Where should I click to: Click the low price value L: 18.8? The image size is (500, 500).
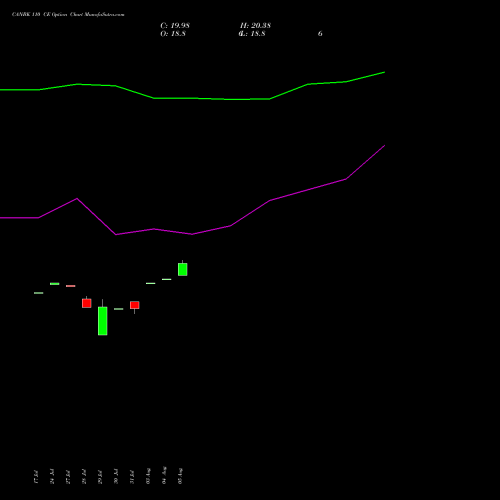[x=252, y=34]
